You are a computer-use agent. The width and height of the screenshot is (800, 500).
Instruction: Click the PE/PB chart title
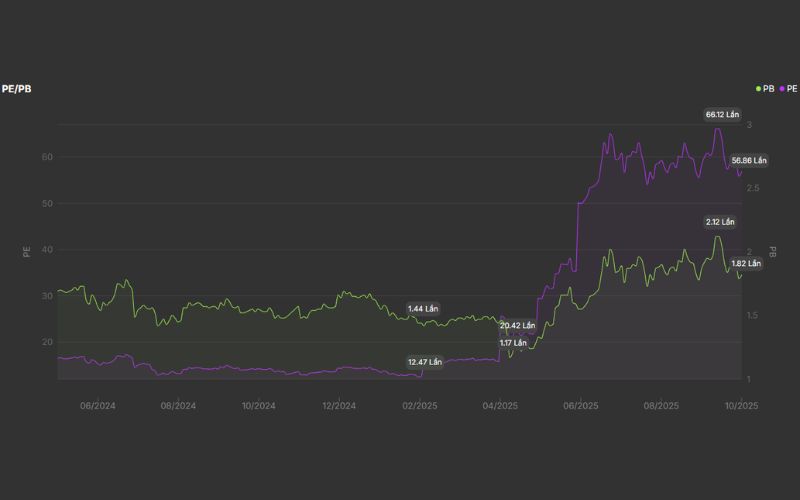click(x=18, y=89)
